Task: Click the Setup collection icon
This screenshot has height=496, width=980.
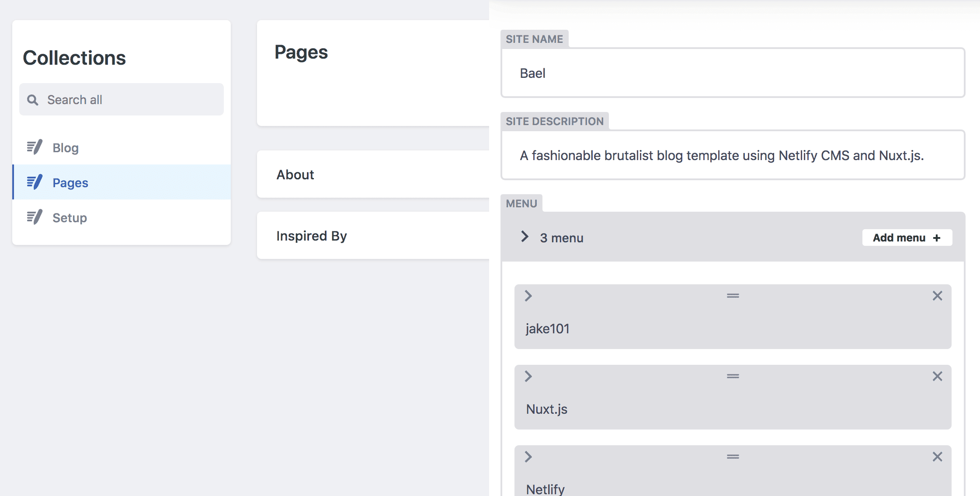Action: [34, 217]
